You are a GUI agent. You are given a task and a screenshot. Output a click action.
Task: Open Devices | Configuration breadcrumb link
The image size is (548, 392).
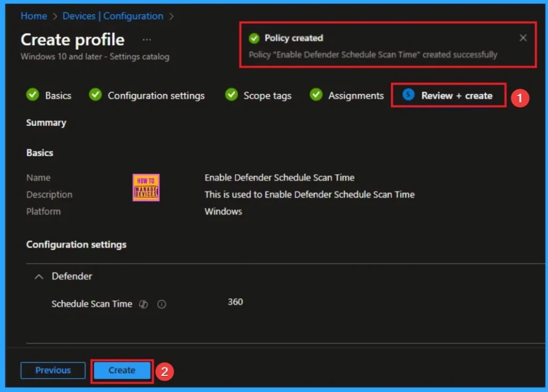[112, 16]
